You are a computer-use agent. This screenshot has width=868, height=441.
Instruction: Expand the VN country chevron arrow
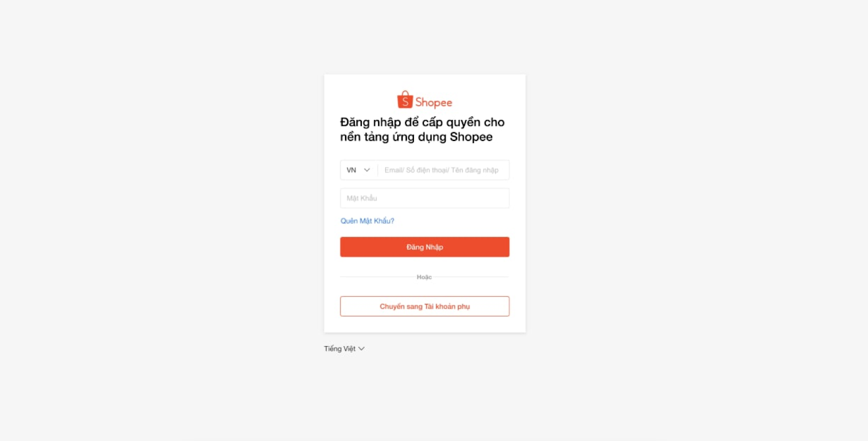[367, 170]
